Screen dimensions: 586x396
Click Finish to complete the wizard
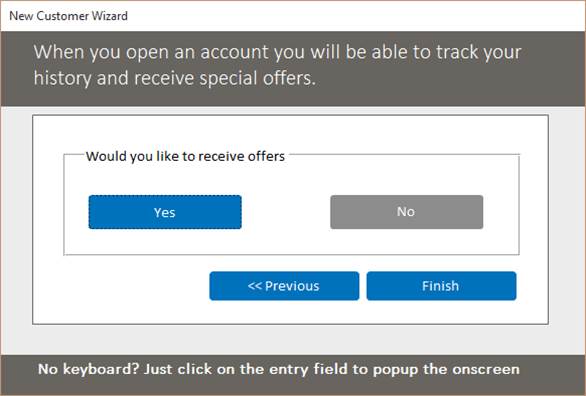pyautogui.click(x=441, y=286)
